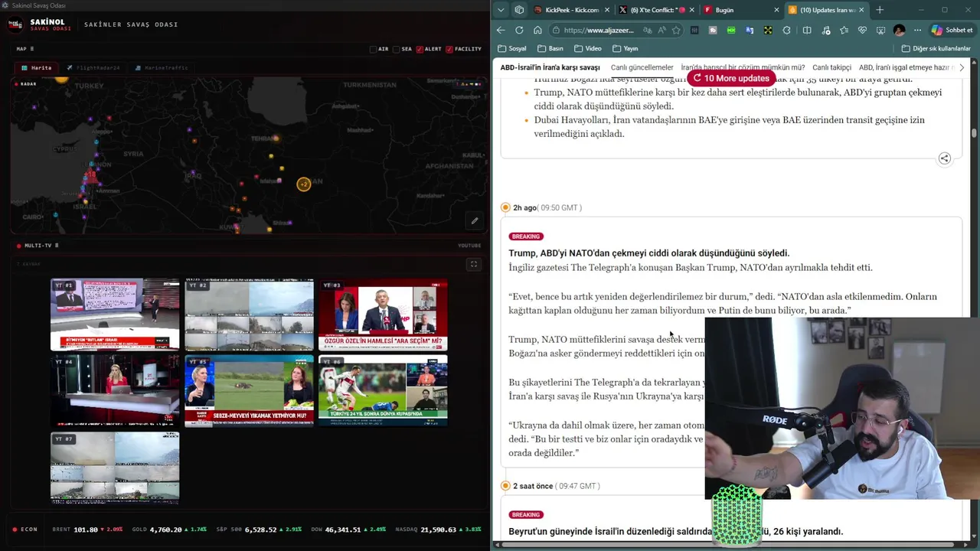Screen dimensions: 980x551
Task: Load 10 More updates button
Action: (x=731, y=78)
